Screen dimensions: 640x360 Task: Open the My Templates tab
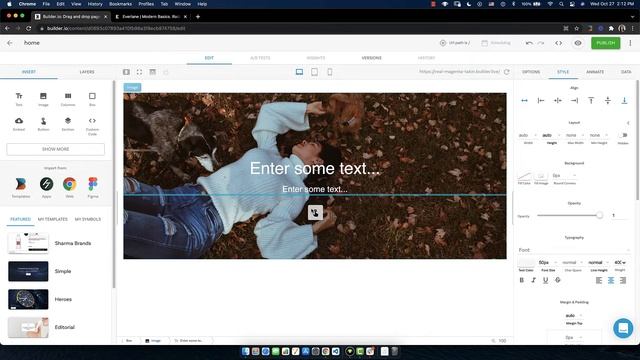(53, 219)
